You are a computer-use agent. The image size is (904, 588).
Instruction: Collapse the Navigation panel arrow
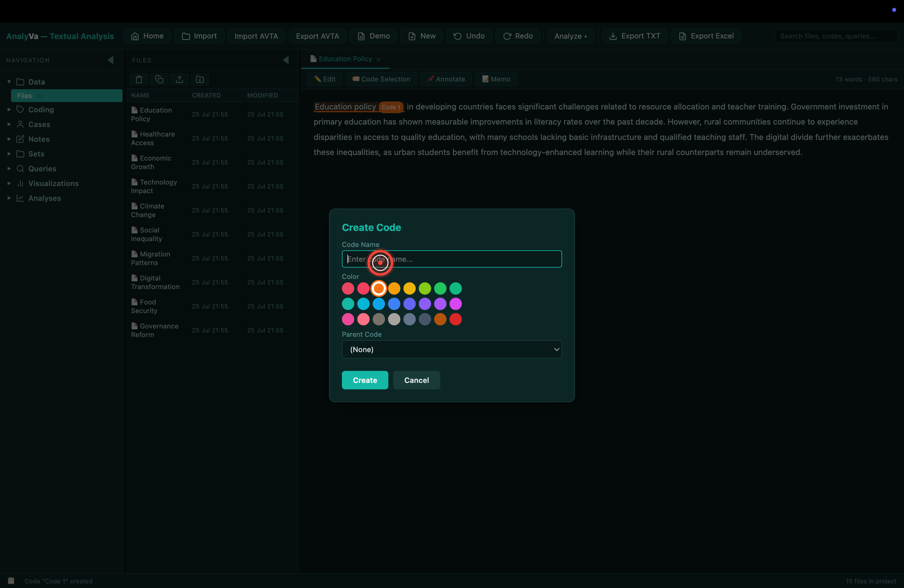pyautogui.click(x=110, y=60)
